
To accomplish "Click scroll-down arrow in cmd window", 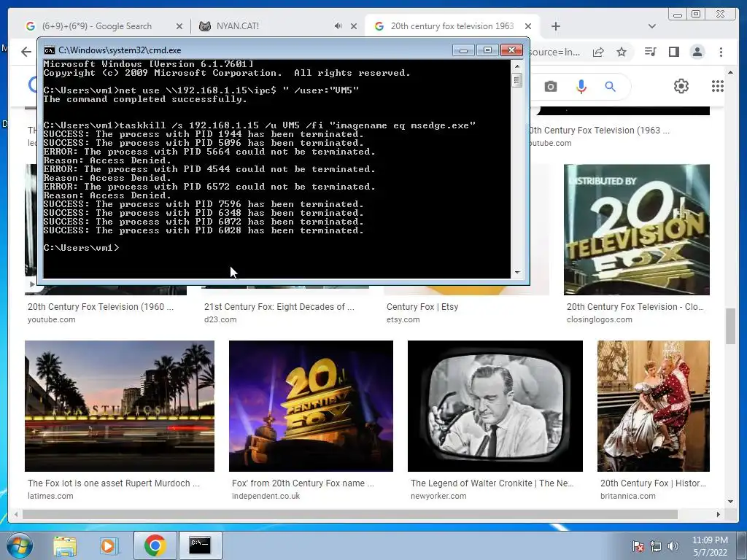I will point(517,273).
